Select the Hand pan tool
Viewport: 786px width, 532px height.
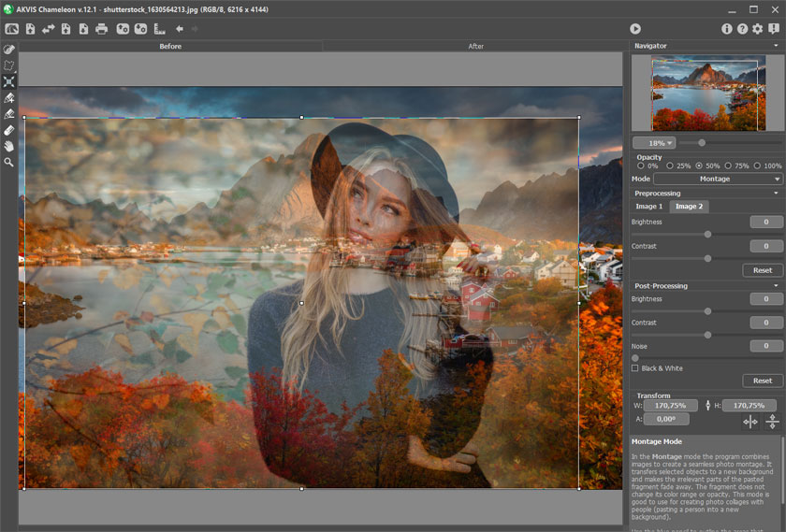coord(9,146)
